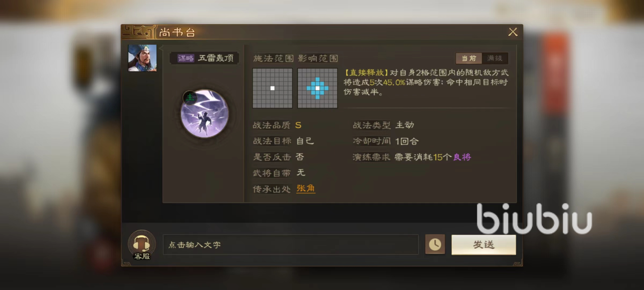Click the cast range grid diagram
The image size is (644, 290).
click(272, 88)
